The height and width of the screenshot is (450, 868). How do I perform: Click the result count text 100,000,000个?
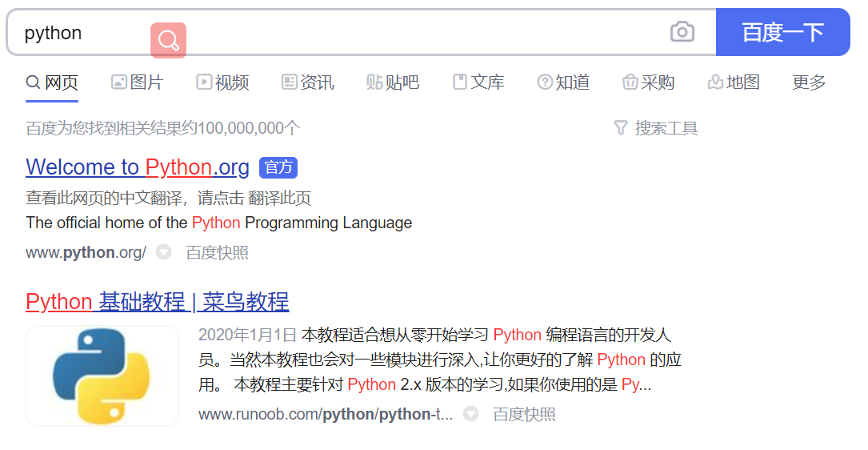[x=249, y=129]
